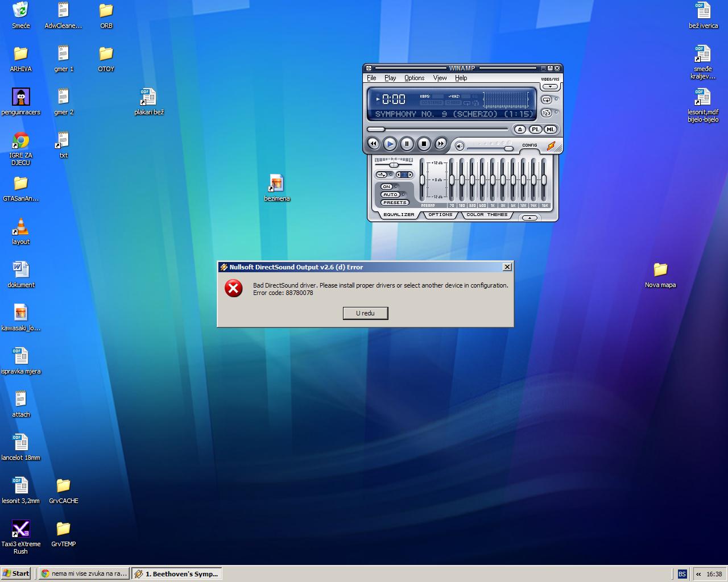Open Winamp system menu icon in titlebar
The height and width of the screenshot is (582, 728).
pos(369,68)
